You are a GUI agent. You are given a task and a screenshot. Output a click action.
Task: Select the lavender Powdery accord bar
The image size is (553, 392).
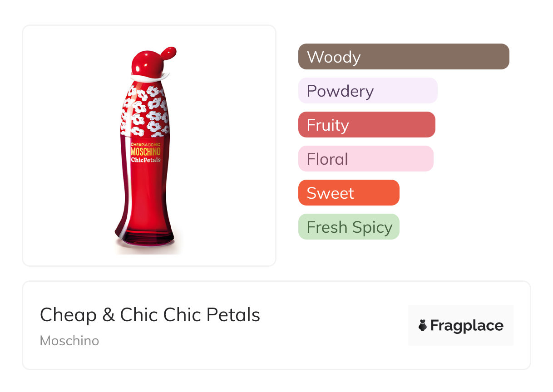[x=368, y=91]
